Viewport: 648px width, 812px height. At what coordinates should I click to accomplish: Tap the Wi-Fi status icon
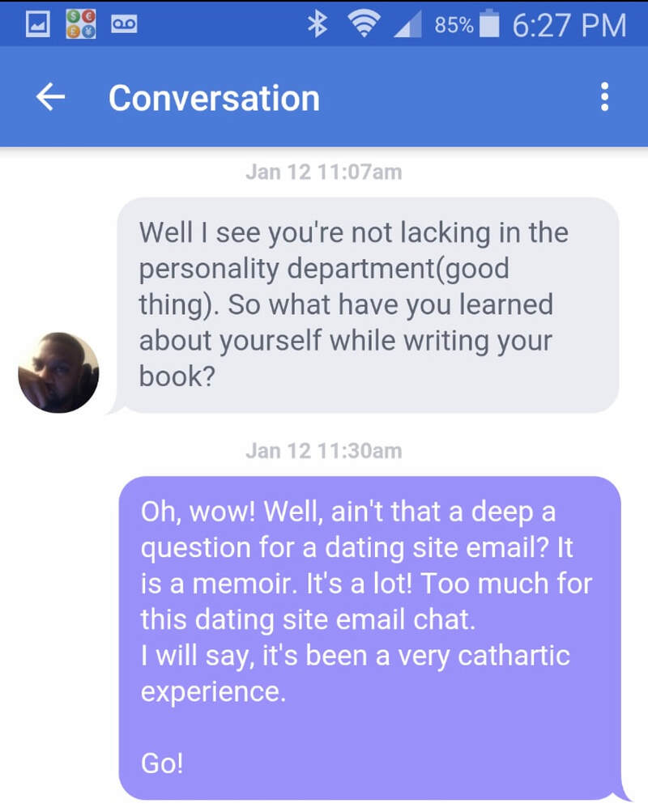(364, 24)
